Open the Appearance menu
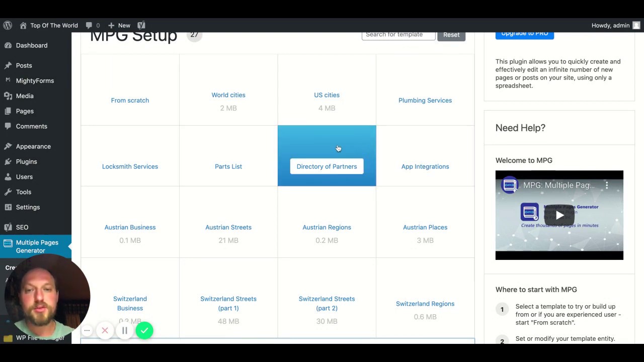 pos(33,146)
